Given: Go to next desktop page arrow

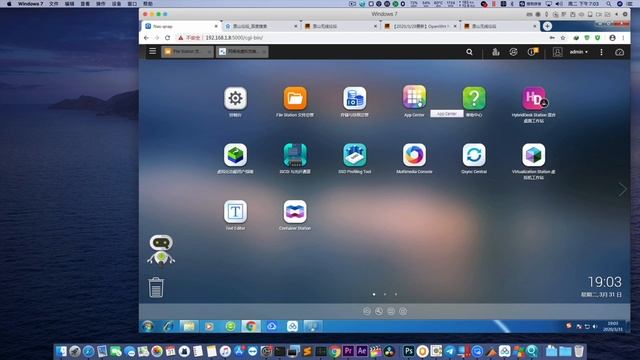Looking at the screenshot, I should [x=622, y=189].
